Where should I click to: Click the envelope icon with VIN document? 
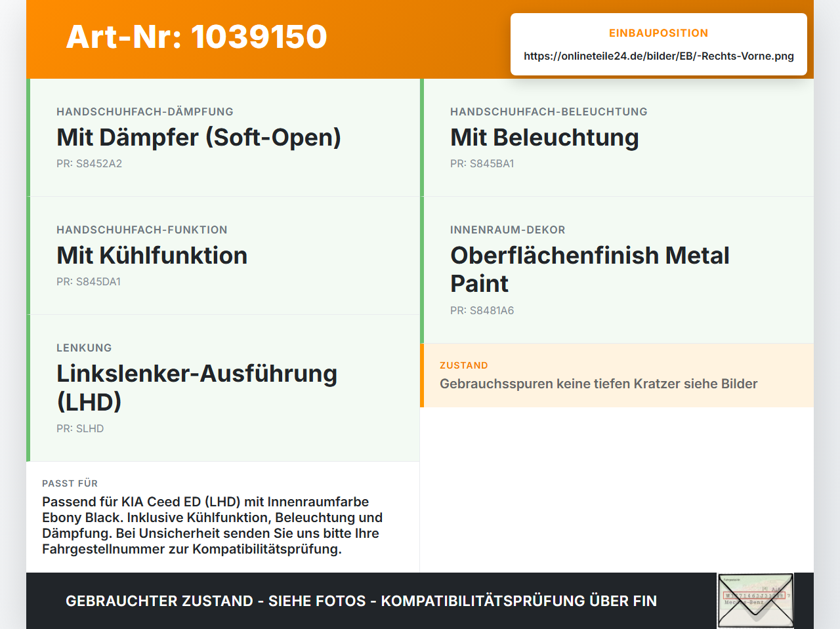click(x=755, y=601)
